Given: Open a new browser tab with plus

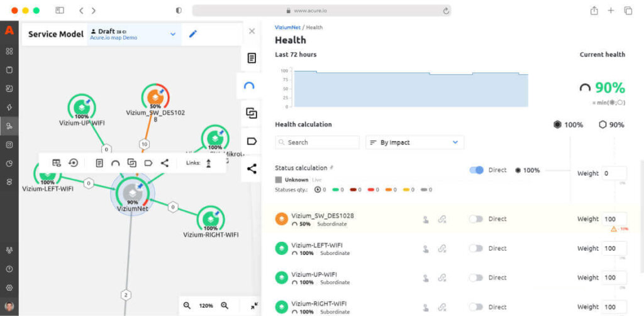Looking at the screenshot, I should click(611, 11).
